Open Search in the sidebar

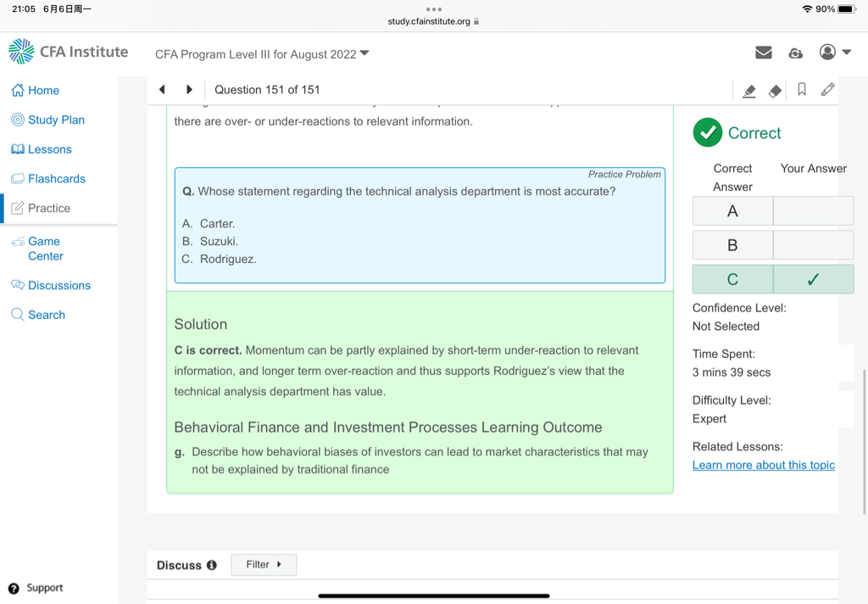point(38,315)
